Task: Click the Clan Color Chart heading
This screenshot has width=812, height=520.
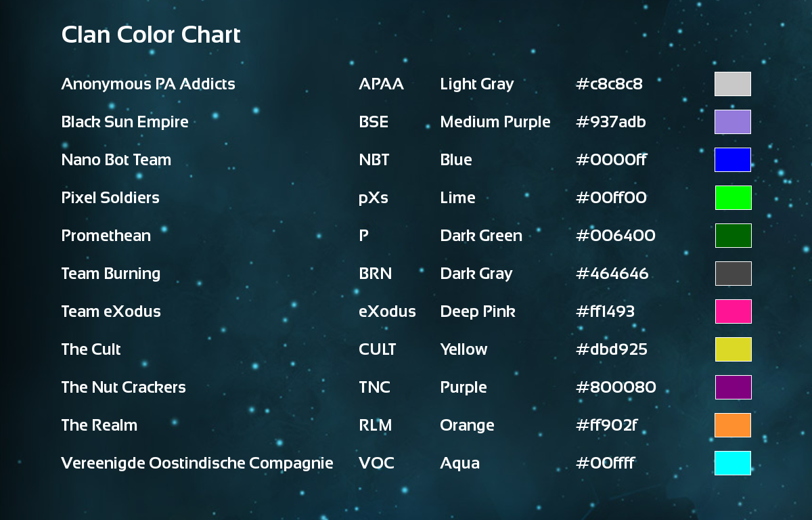Action: pos(151,35)
